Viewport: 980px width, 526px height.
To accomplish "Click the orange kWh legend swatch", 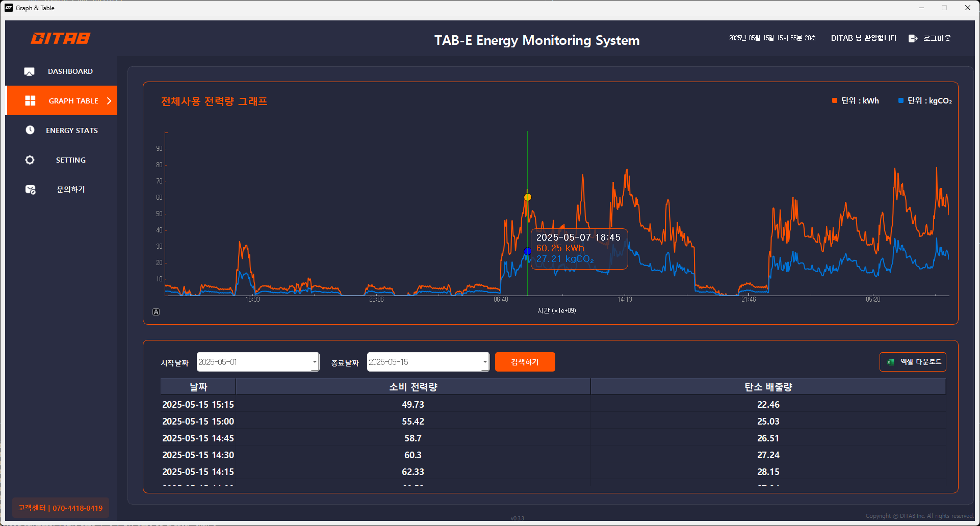I will (835, 101).
